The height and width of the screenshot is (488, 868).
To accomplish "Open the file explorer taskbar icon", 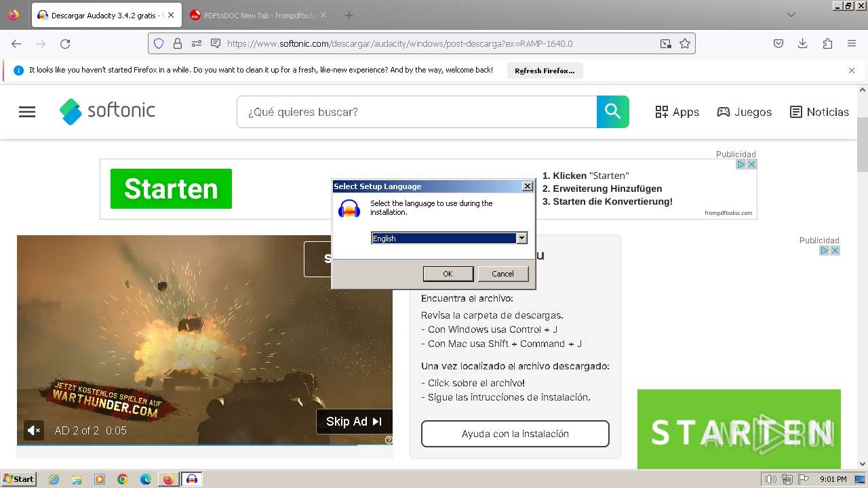I will click(77, 479).
